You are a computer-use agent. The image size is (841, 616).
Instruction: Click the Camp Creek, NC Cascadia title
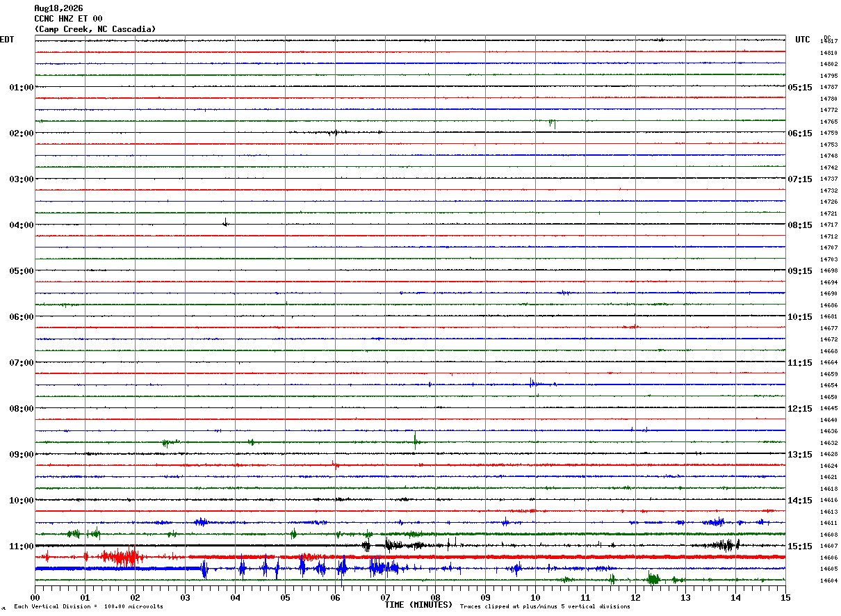click(x=95, y=29)
